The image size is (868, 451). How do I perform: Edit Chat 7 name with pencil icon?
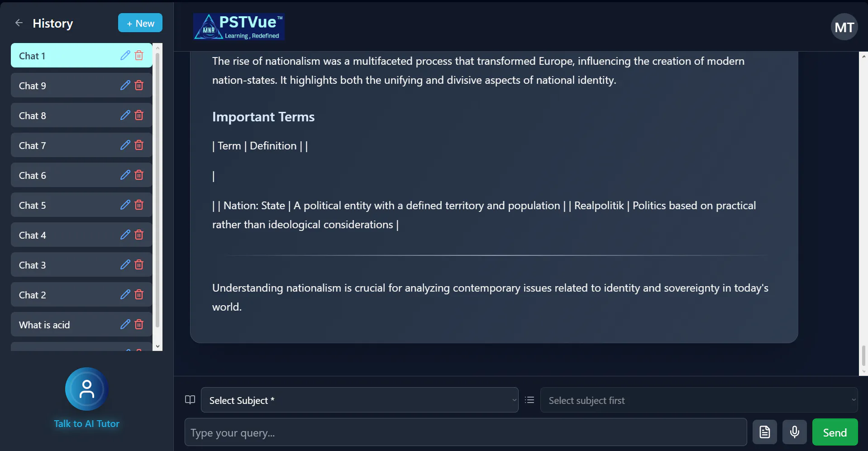[125, 145]
